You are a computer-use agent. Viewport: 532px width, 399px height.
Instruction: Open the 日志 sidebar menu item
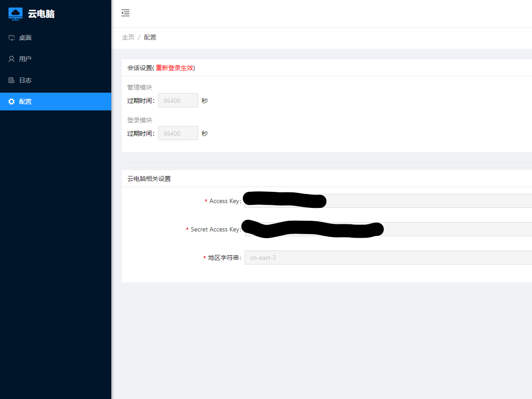(x=25, y=80)
